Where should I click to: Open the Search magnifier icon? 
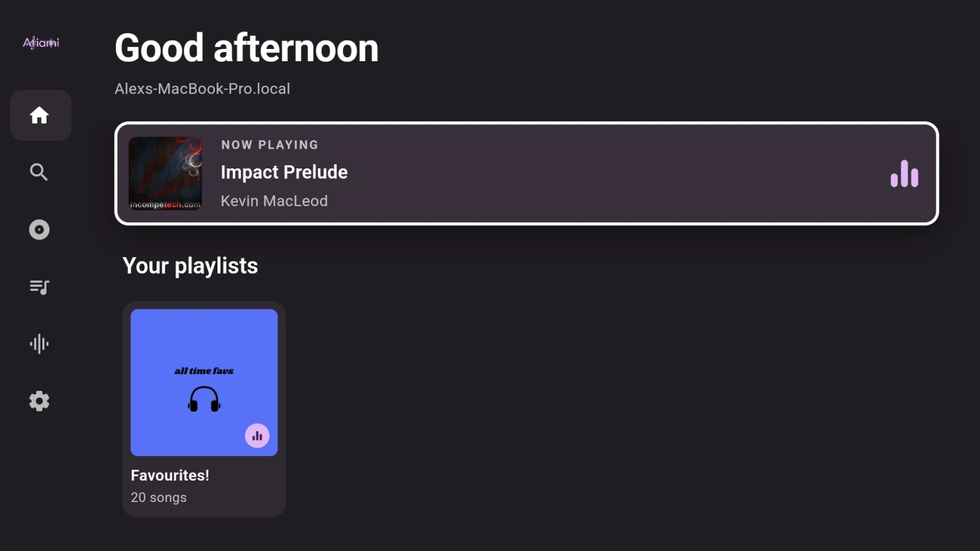pos(39,172)
